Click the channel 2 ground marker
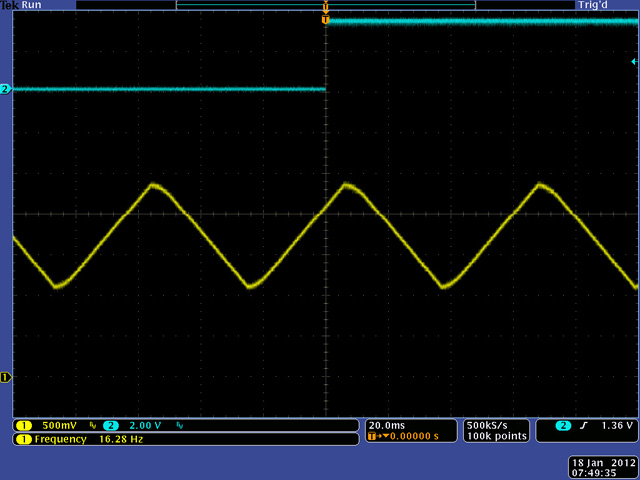Screen dimensions: 640x480 click(6, 90)
